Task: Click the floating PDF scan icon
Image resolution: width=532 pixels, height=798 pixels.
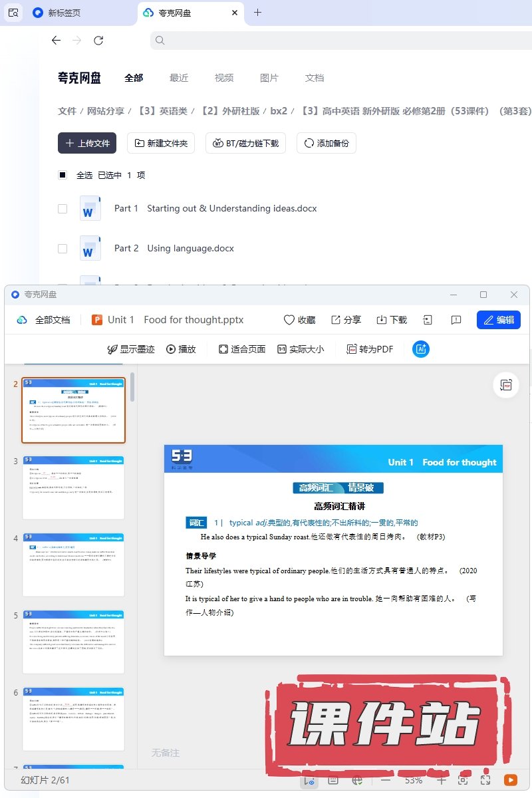Action: [507, 385]
